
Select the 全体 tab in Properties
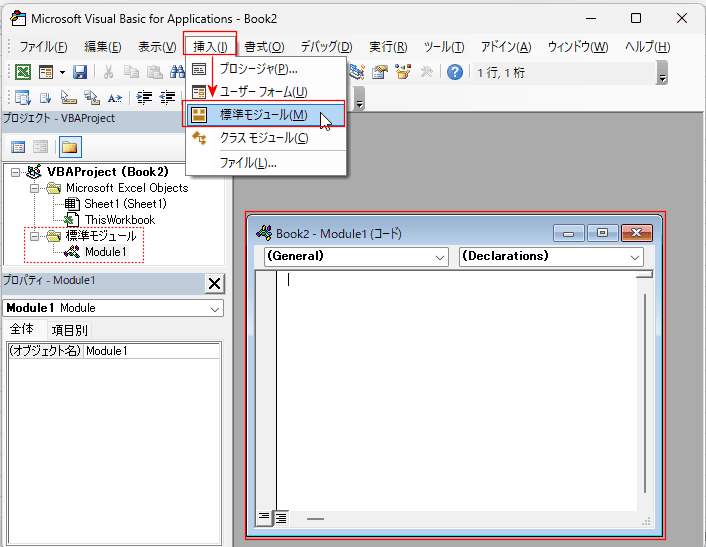23,329
